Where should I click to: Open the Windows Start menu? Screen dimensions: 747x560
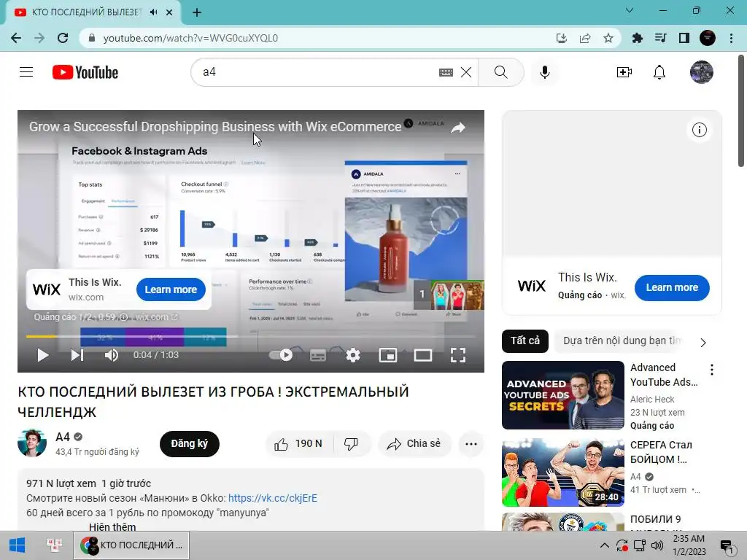coord(17,545)
